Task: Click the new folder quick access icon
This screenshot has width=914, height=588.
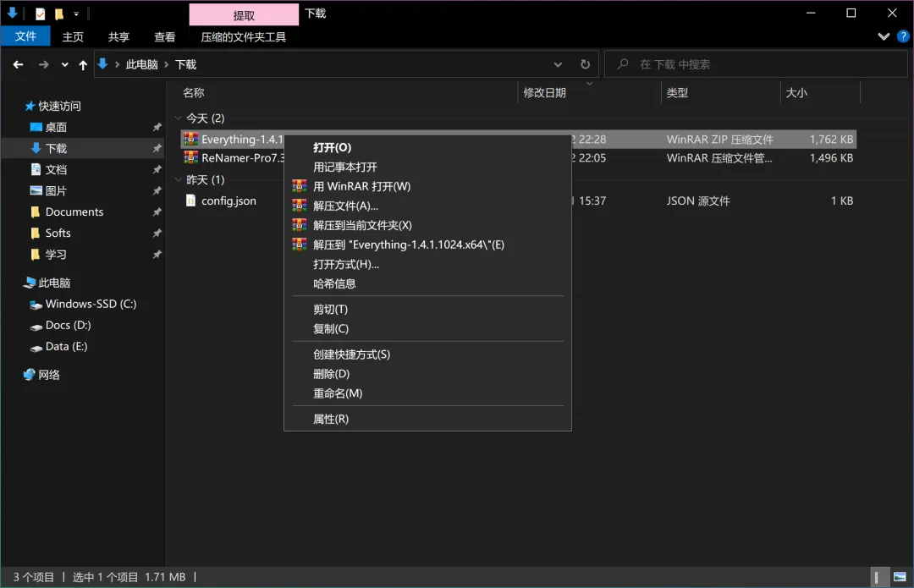Action: coord(59,14)
